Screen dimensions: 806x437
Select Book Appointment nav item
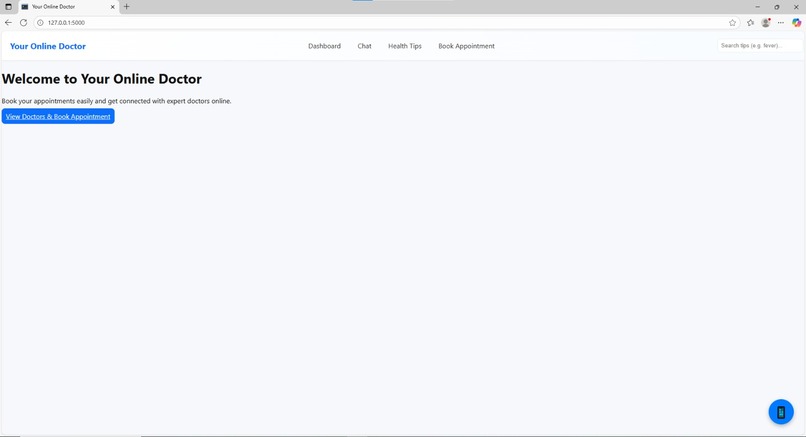click(x=466, y=46)
